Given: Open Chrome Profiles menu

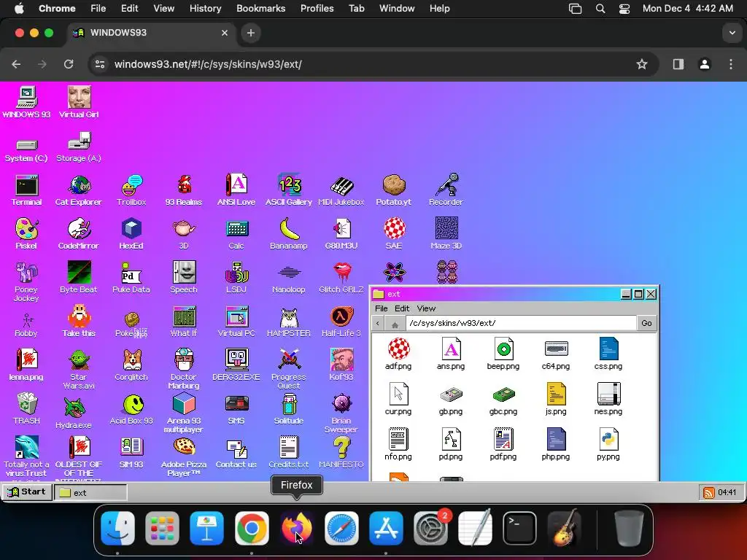Looking at the screenshot, I should (x=317, y=8).
